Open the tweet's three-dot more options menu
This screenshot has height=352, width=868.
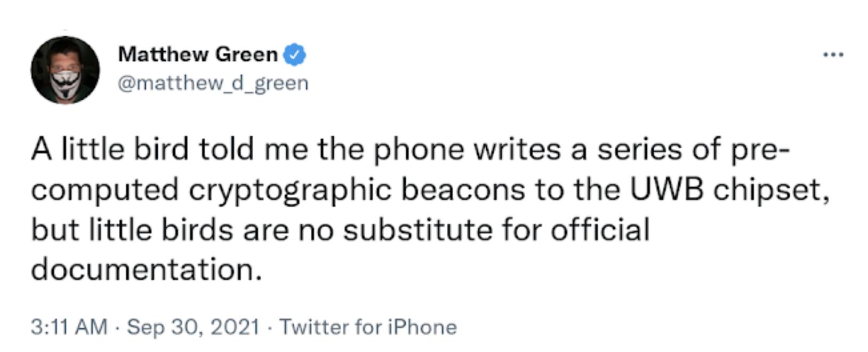[833, 54]
